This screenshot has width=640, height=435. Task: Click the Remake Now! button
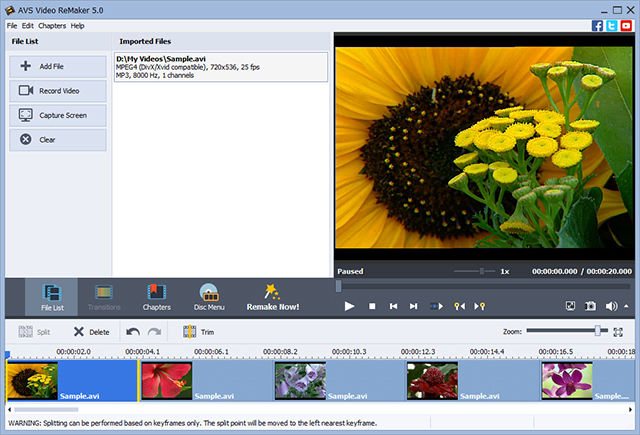coord(273,297)
